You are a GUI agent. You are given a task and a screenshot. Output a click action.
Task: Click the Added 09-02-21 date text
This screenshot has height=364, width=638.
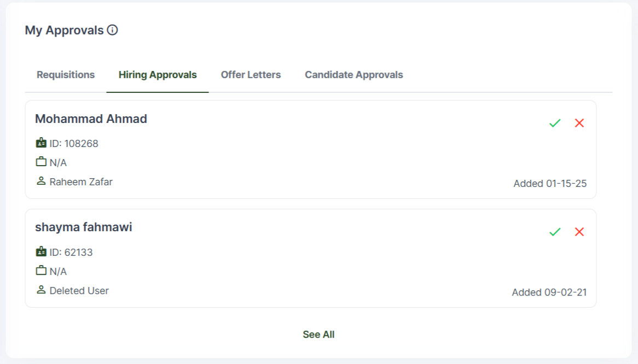click(x=549, y=292)
